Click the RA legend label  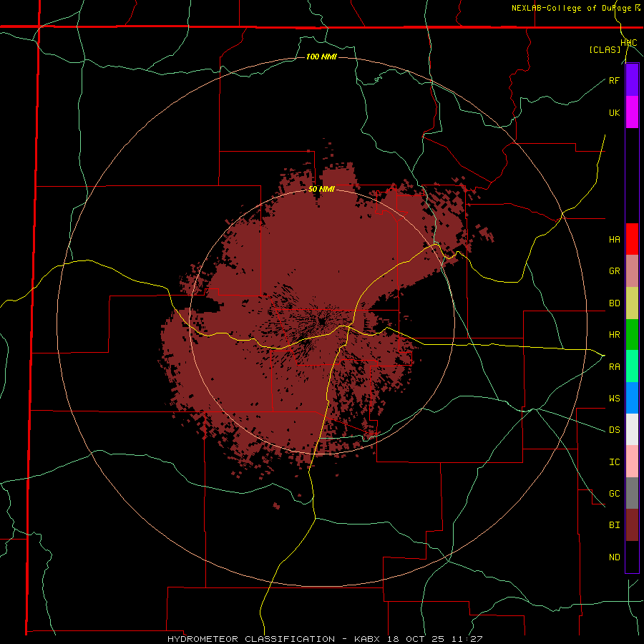click(614, 367)
